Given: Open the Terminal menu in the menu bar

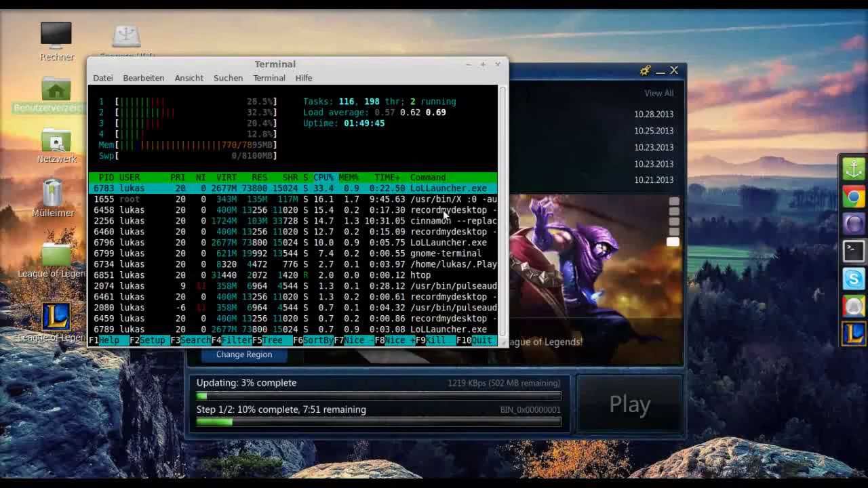Looking at the screenshot, I should pos(269,78).
